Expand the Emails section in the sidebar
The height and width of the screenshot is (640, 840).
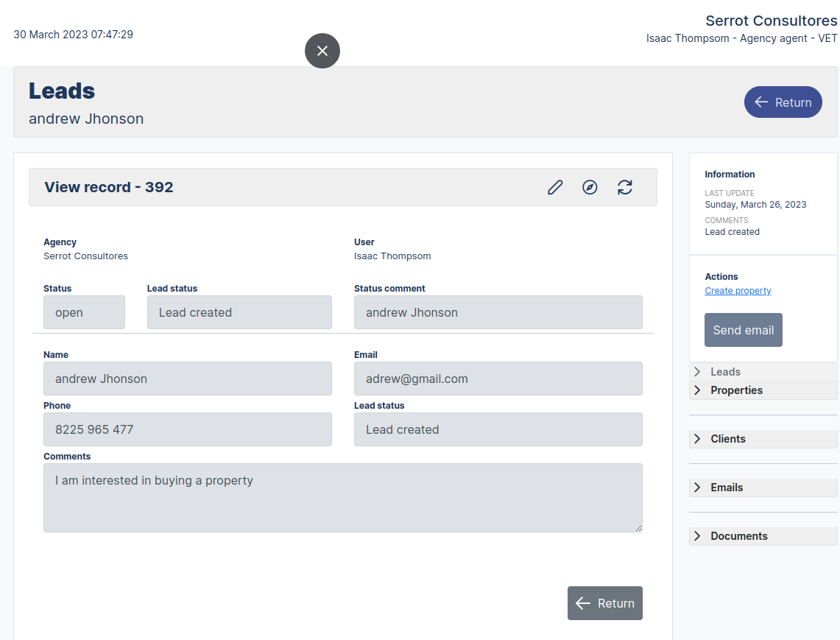click(x=696, y=487)
